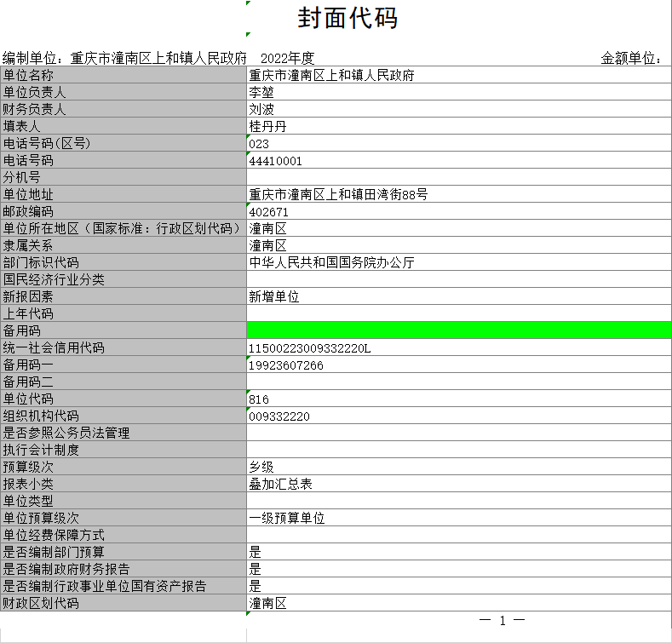Select the 单位名称 label cell
Viewport: 672px width, 643px height.
pos(123,75)
